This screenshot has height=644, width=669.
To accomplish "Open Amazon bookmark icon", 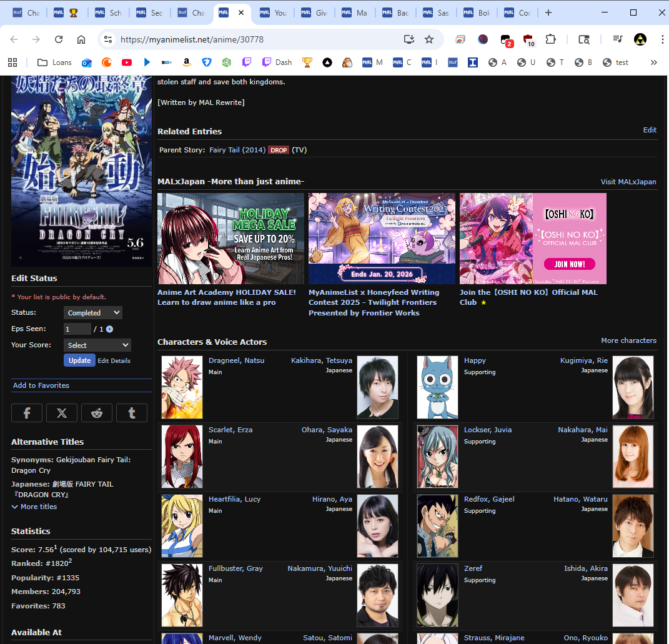I will [186, 62].
